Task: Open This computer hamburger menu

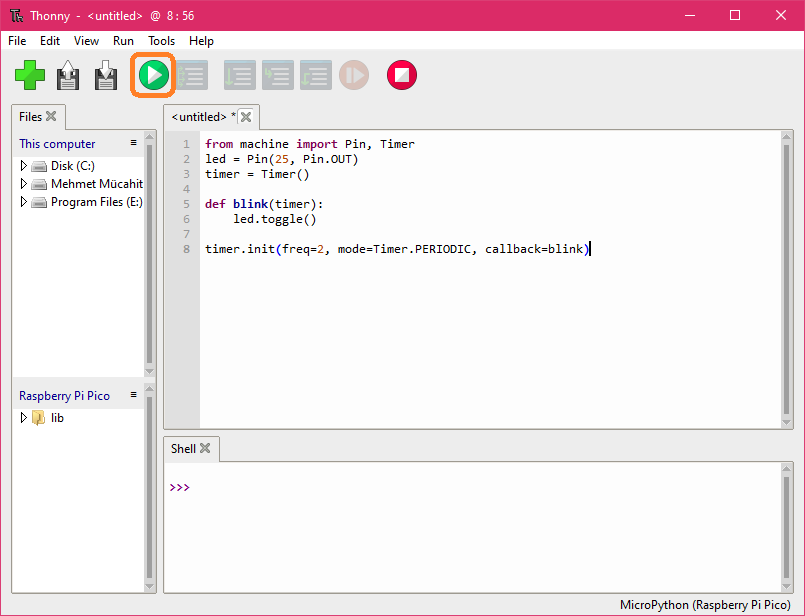Action: [x=133, y=143]
